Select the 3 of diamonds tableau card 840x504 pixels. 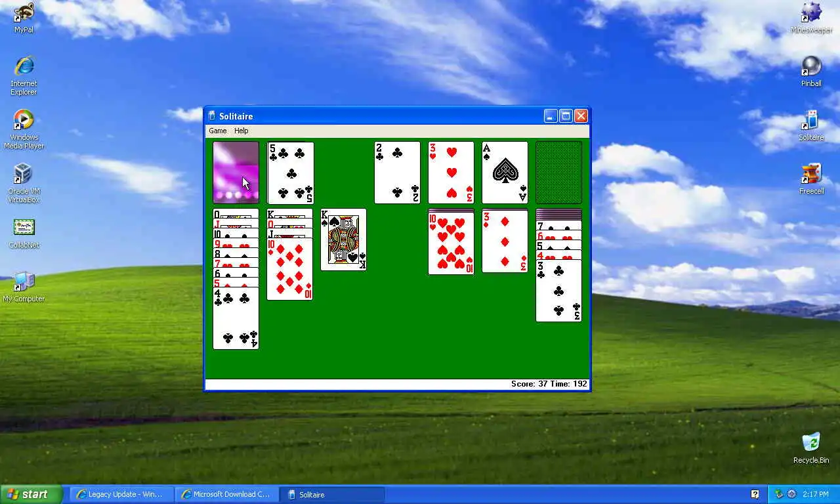tap(505, 241)
